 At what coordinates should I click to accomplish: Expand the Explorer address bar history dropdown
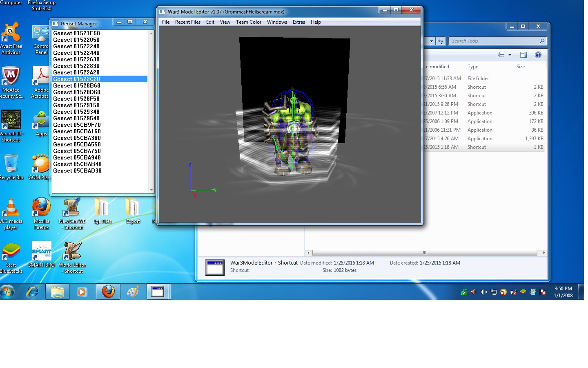[431, 41]
